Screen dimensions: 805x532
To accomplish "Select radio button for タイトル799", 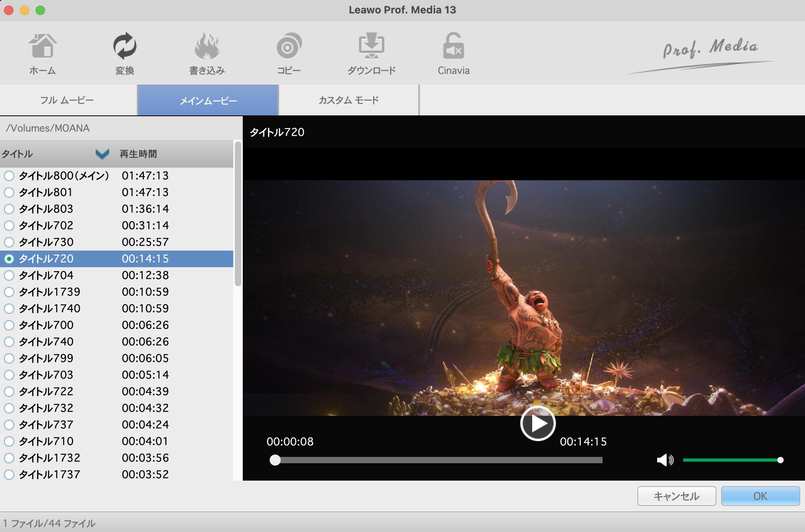I will point(9,358).
